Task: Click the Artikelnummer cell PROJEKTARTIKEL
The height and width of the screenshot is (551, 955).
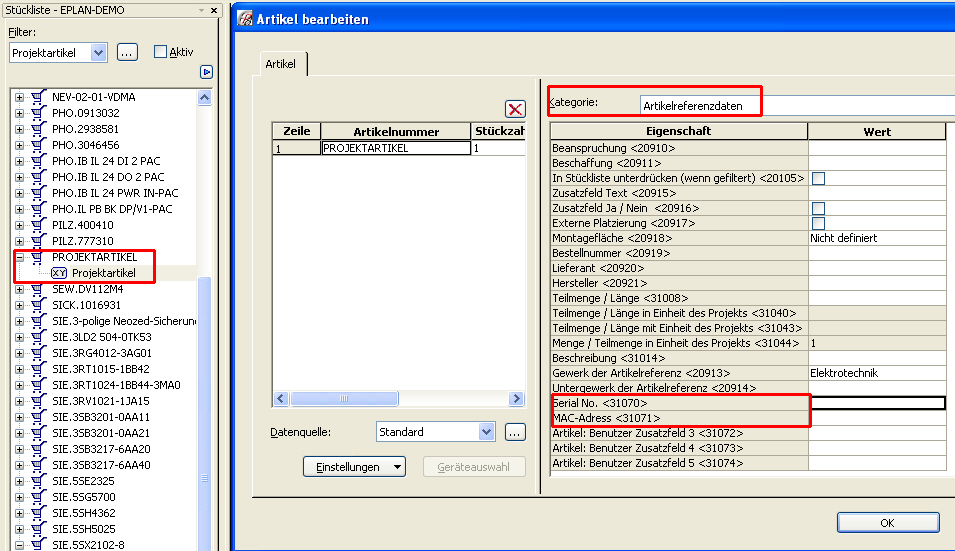Action: 396,148
